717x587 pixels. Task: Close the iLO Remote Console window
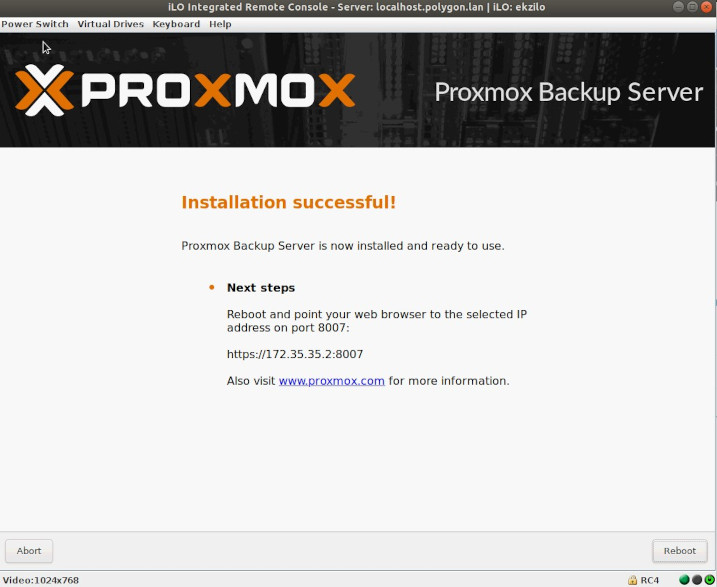coord(706,7)
